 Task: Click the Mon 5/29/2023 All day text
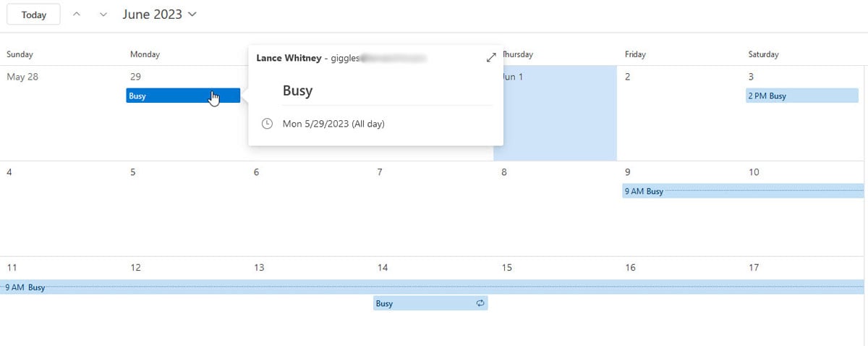(x=333, y=124)
